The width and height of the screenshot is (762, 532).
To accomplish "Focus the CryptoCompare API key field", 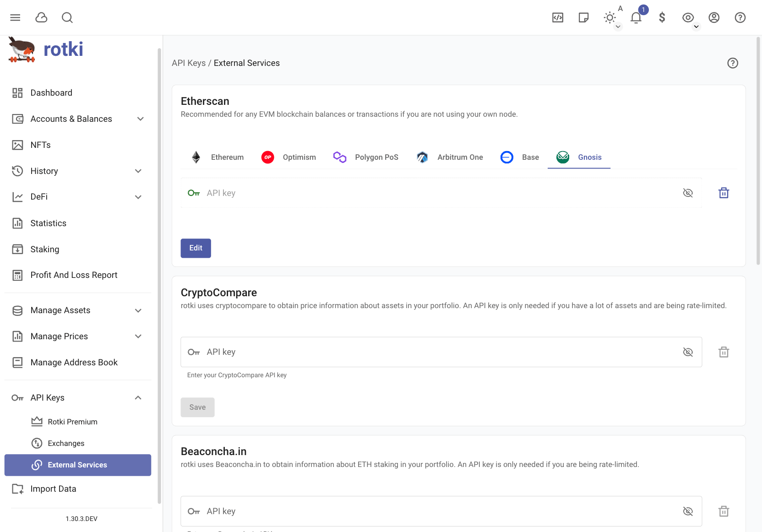I will pos(441,352).
